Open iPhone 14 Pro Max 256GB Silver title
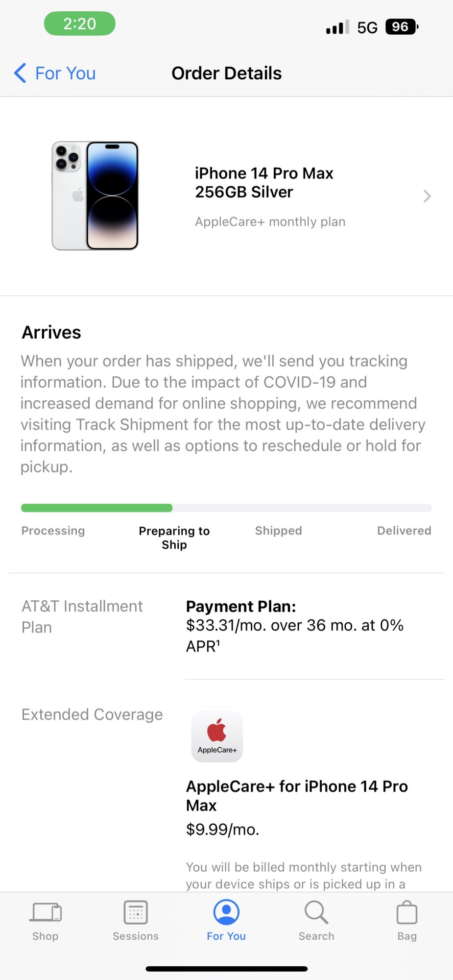 coord(264,182)
